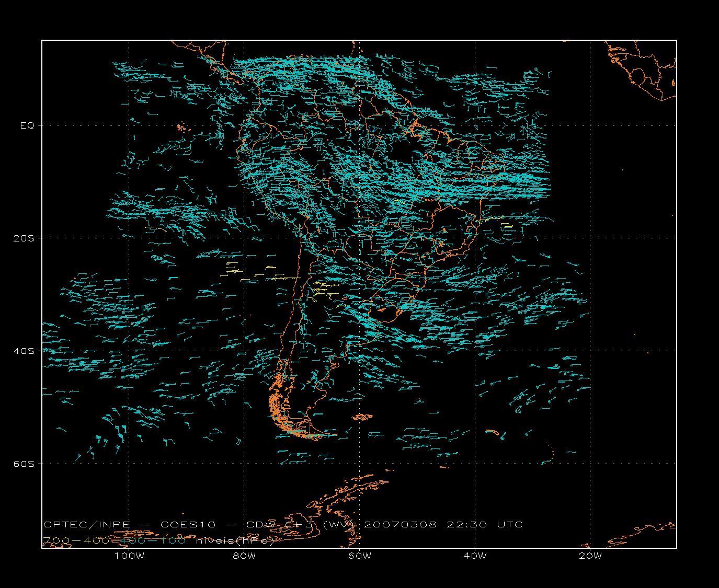Click the UTC label
719x588 pixels.
coord(510,524)
